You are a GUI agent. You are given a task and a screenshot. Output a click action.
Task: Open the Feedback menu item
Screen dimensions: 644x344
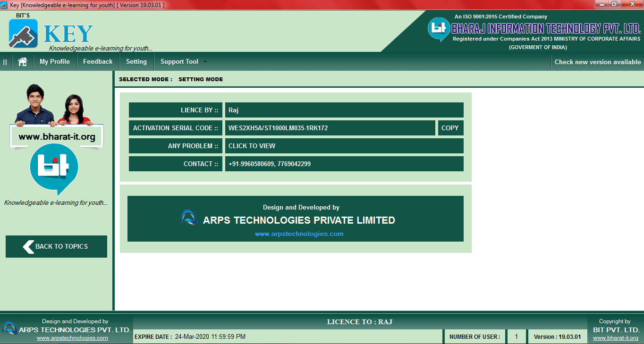tap(98, 62)
